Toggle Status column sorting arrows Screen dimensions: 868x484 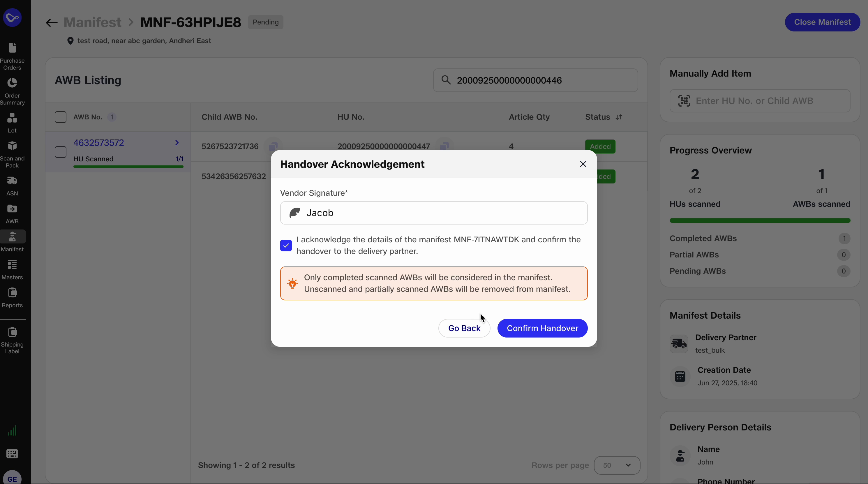click(x=619, y=117)
